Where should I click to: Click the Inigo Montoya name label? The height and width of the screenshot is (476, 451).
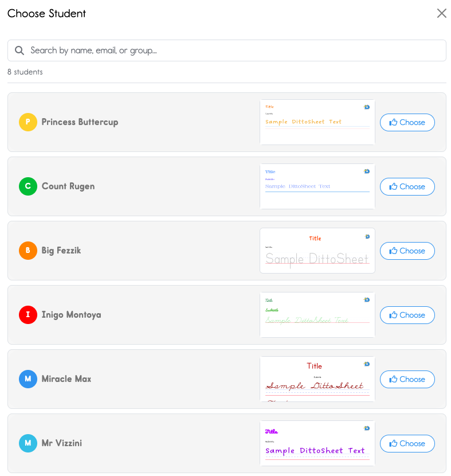coord(71,315)
